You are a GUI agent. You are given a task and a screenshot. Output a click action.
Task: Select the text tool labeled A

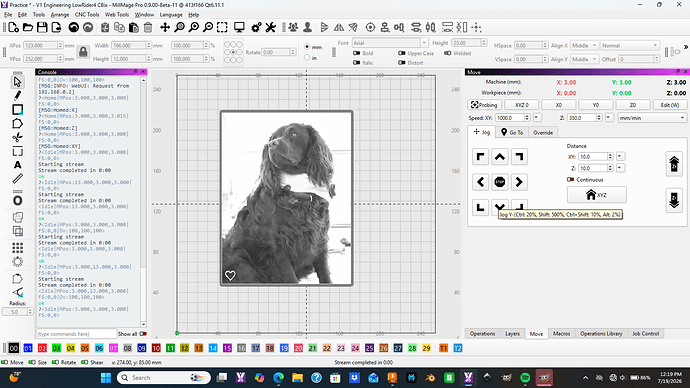[17, 165]
